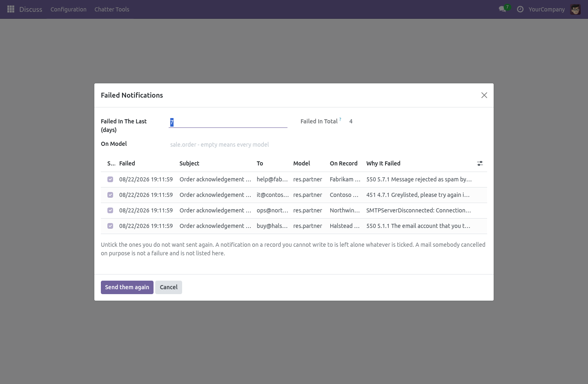Click the res.partner model cell in Fabrikam row
The width and height of the screenshot is (588, 384).
tap(307, 179)
